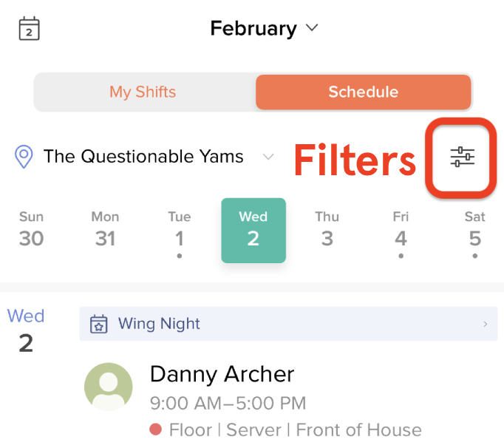Select Wednesday 2 highlighted day
This screenshot has height=448, width=504.
pyautogui.click(x=253, y=231)
